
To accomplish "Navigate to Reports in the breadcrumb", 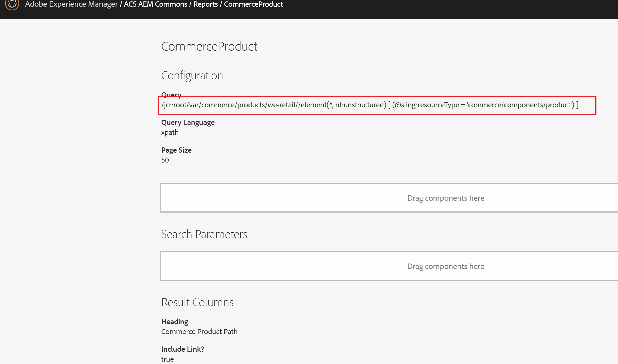I will [x=205, y=4].
